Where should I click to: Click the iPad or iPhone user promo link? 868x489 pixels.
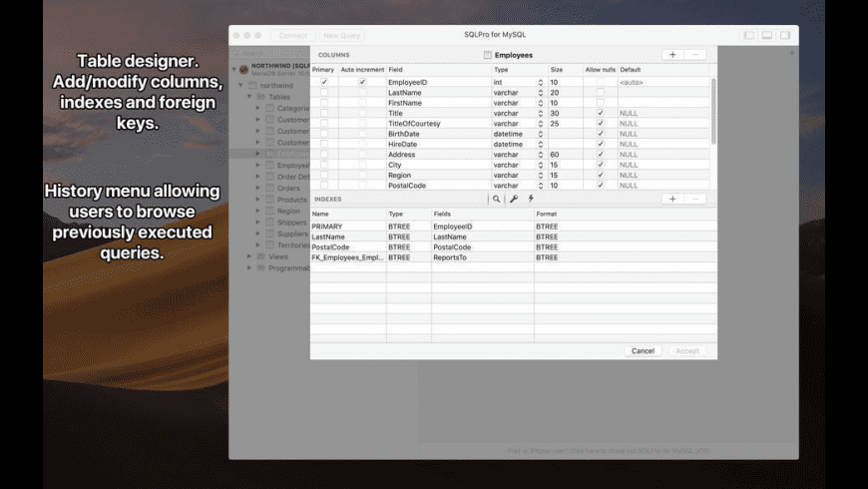pos(609,451)
